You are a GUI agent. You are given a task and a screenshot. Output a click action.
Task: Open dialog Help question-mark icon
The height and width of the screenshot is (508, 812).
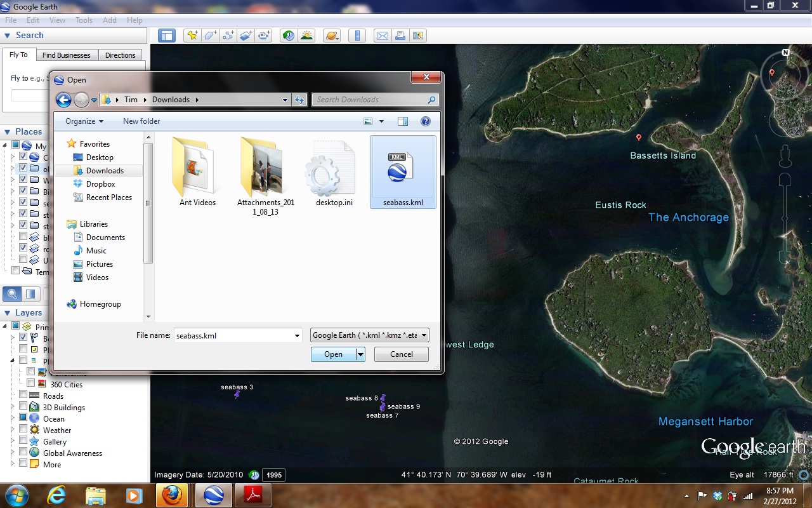point(425,121)
